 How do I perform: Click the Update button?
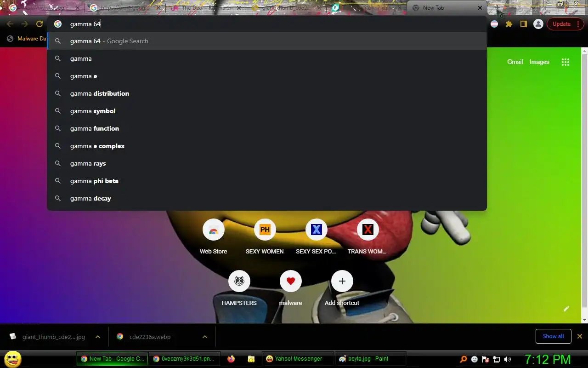point(565,24)
